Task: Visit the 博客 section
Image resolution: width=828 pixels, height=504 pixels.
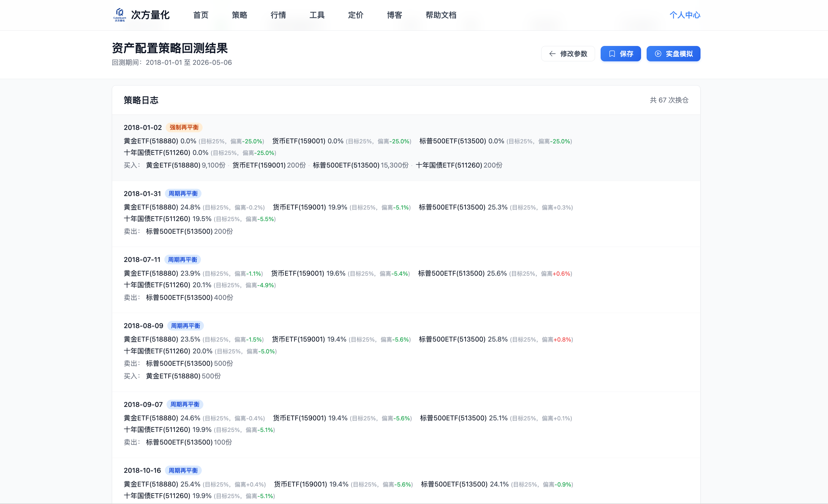Action: [395, 15]
